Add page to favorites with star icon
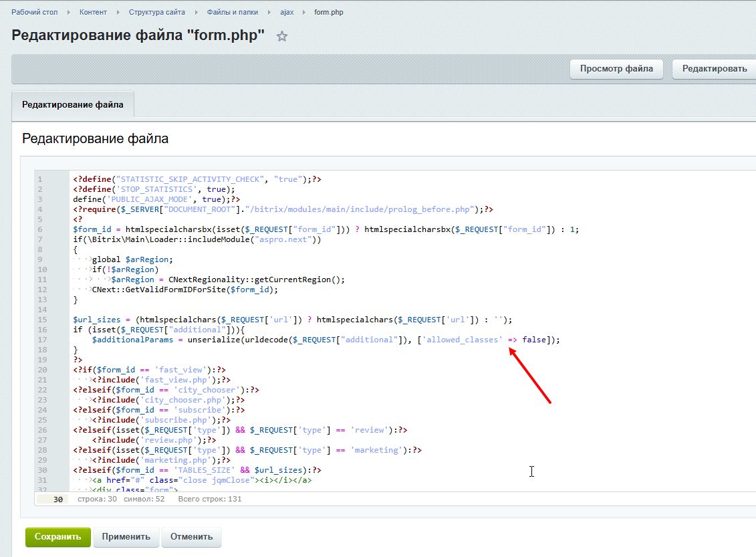This screenshot has height=557, width=756. [282, 37]
